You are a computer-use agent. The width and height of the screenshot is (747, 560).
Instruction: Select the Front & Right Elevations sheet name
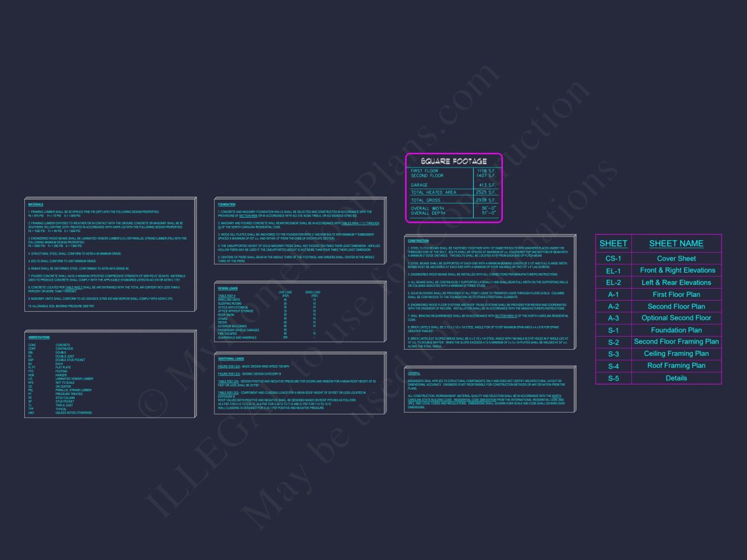(x=677, y=270)
